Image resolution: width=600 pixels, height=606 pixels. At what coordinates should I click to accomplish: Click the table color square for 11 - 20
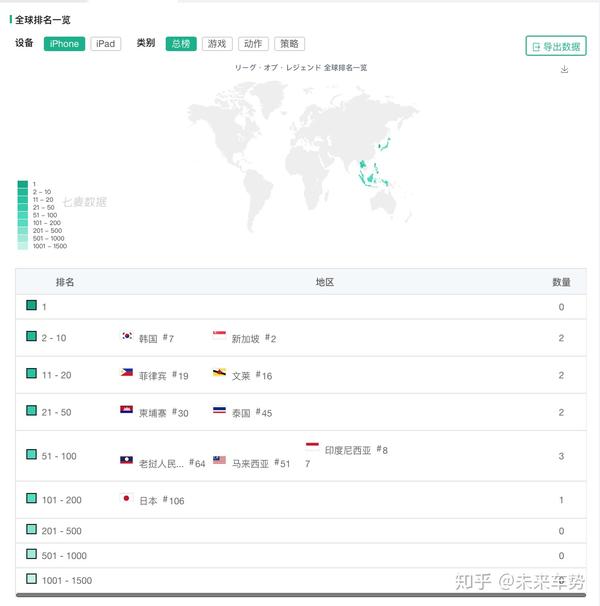31,373
